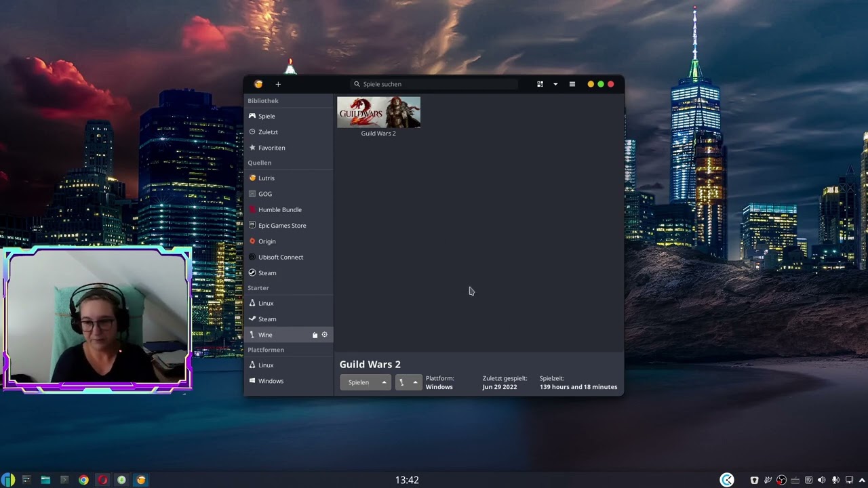The image size is (868, 488).
Task: Open the view options dropdown arrow
Action: coord(555,84)
